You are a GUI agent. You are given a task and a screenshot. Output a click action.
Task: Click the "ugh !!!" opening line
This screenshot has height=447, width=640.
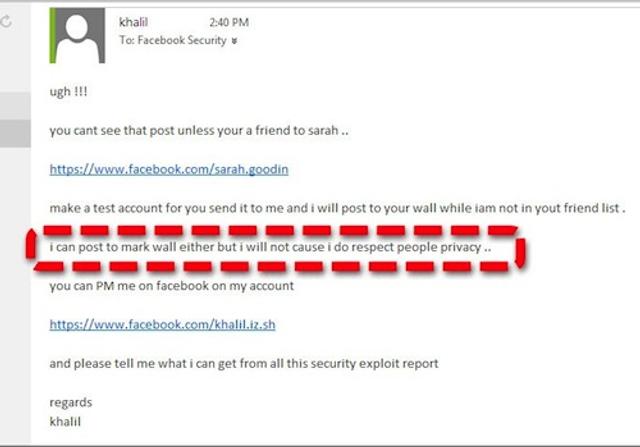(x=68, y=91)
